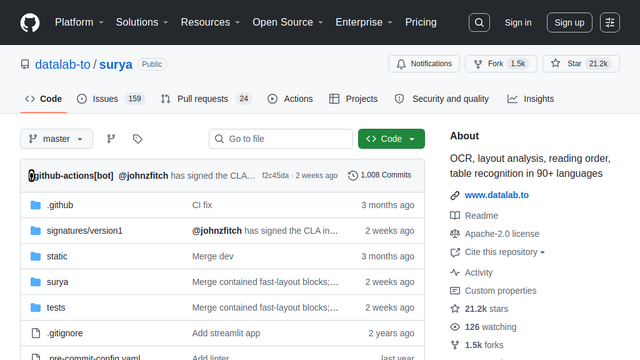Viewport: 640px width, 360px height.
Task: View the 1,008 Commits history
Action: click(380, 175)
